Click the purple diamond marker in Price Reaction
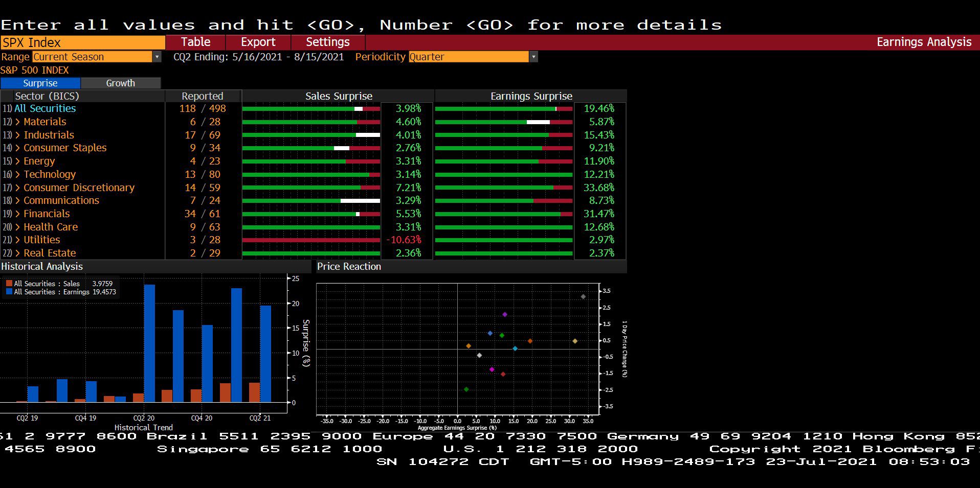The height and width of the screenshot is (488, 980). [x=505, y=314]
